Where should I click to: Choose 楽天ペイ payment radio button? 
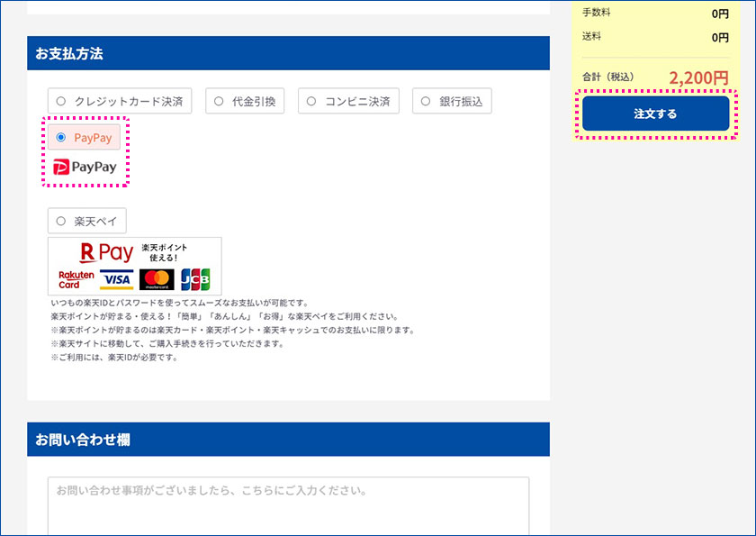pyautogui.click(x=86, y=221)
